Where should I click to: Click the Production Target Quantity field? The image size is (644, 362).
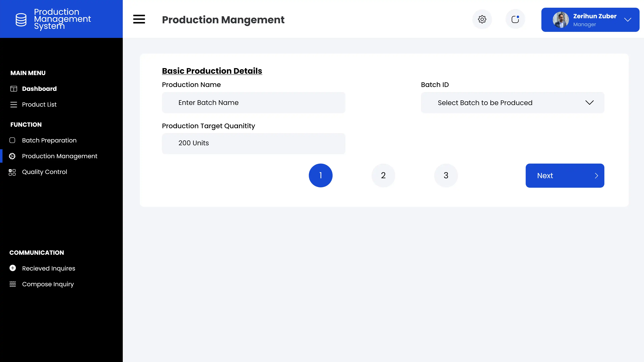(254, 143)
